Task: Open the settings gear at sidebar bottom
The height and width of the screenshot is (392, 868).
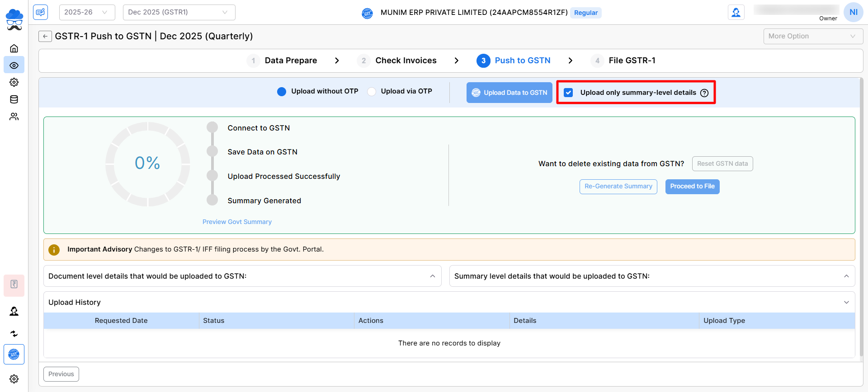Action: (x=14, y=379)
